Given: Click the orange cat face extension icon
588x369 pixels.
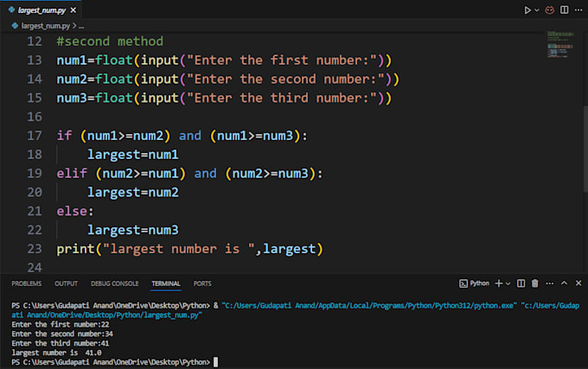Looking at the screenshot, I should (x=549, y=10).
